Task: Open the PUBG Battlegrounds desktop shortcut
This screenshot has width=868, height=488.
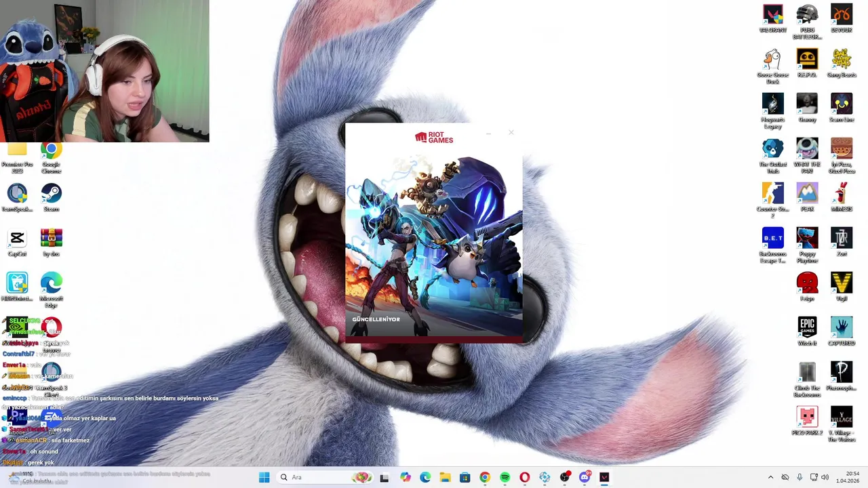Action: coord(807,22)
